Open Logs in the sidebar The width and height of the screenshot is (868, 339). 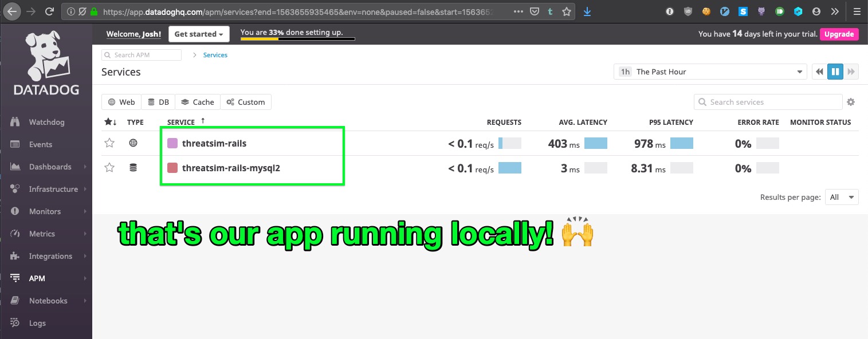[37, 323]
